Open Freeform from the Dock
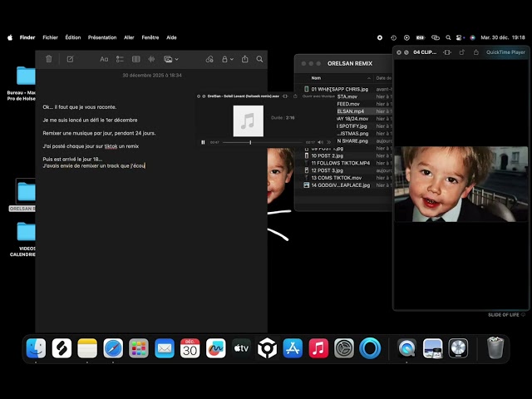 (215, 348)
